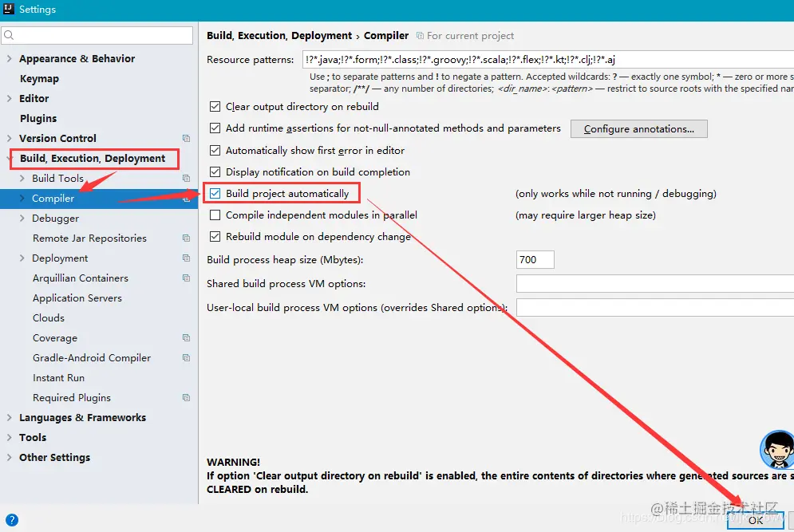794x532 pixels.
Task: Open Arquillian Containers settings
Action: pyautogui.click(x=81, y=278)
